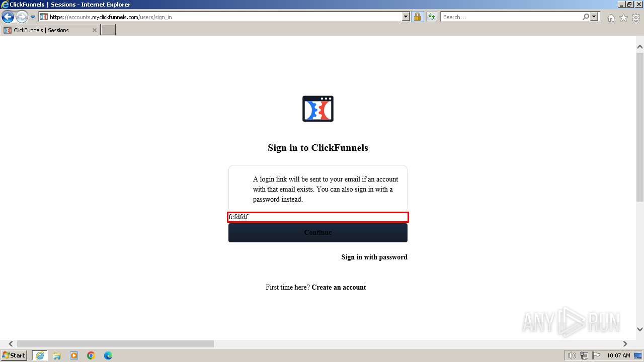Open the recent pages dropdown arrow
The image size is (644, 362).
tap(33, 17)
